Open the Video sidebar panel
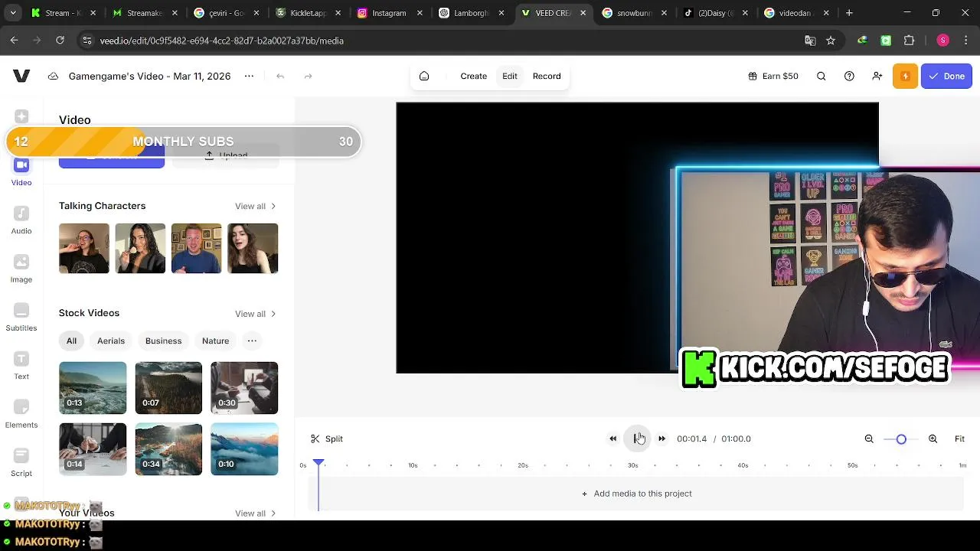 coord(21,172)
